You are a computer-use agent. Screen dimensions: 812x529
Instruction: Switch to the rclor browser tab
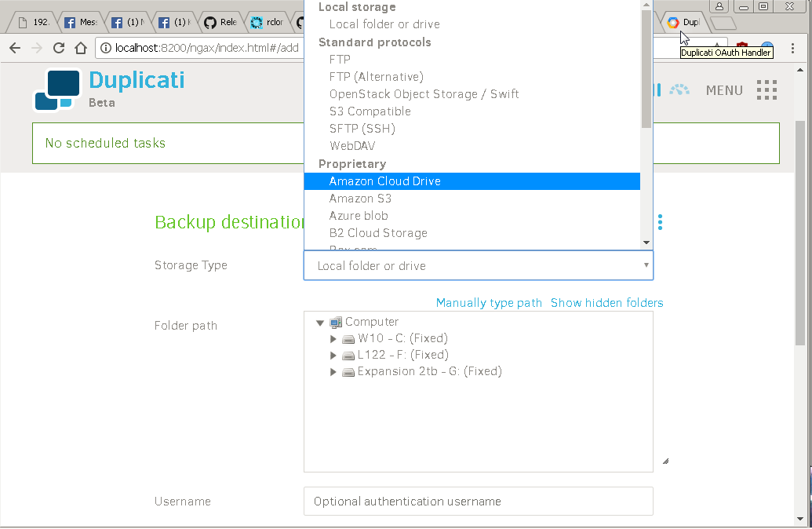(x=268, y=22)
